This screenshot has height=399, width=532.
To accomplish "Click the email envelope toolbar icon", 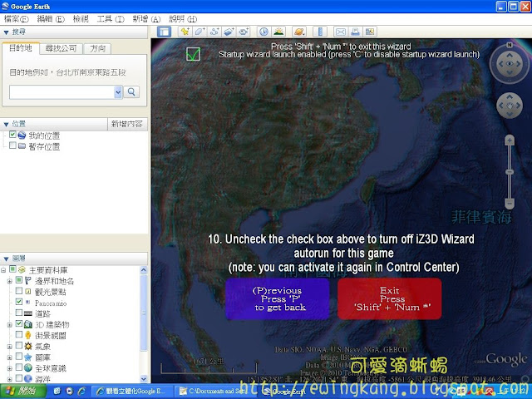I will coord(341,32).
